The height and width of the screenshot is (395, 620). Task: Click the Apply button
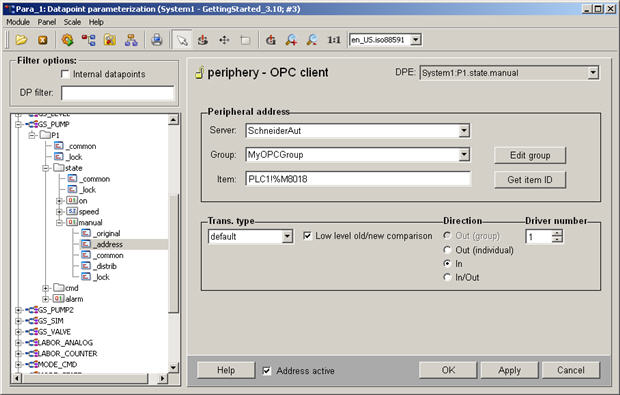click(509, 370)
